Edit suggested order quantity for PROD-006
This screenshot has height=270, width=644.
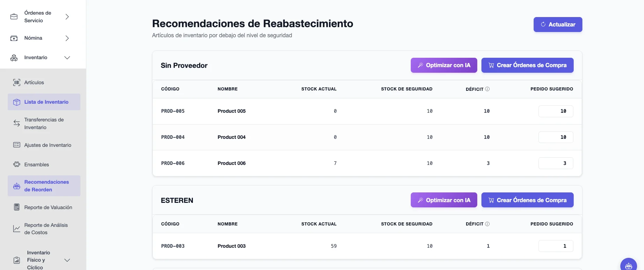[556, 163]
